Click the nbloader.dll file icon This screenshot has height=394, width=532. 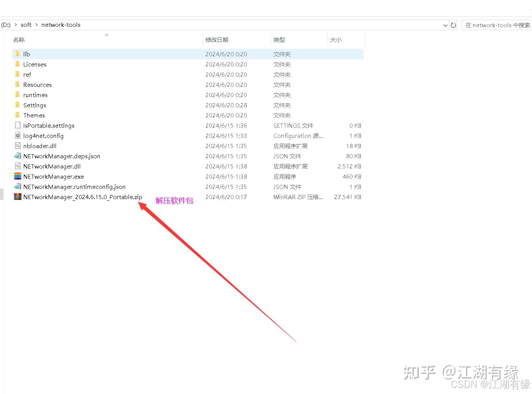tap(18, 146)
